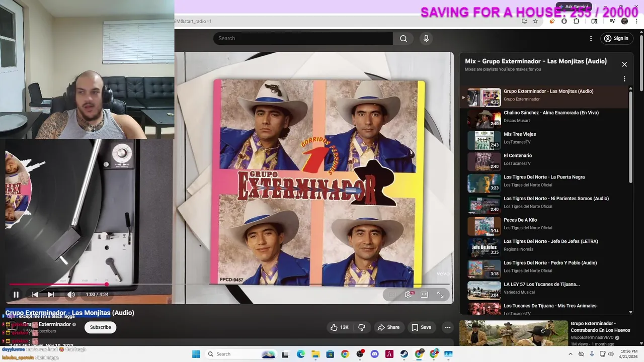The width and height of the screenshot is (644, 362).
Task: Click the Ask Gemini button
Action: click(574, 7)
